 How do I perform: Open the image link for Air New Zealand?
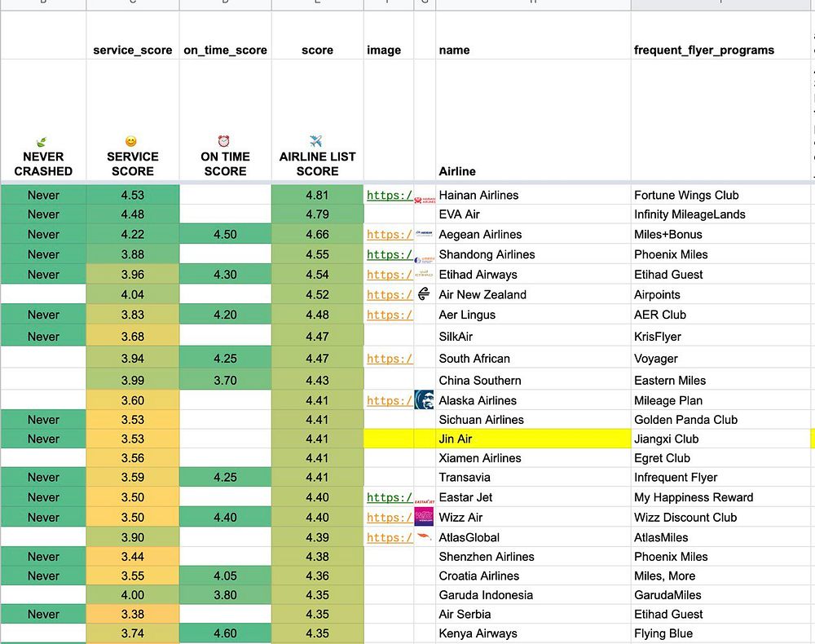(x=390, y=295)
